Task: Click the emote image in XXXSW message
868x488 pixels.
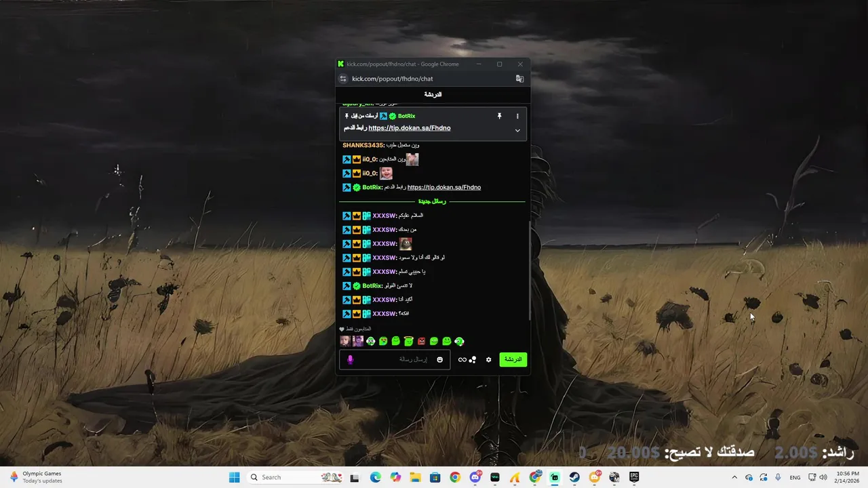Action: click(405, 243)
